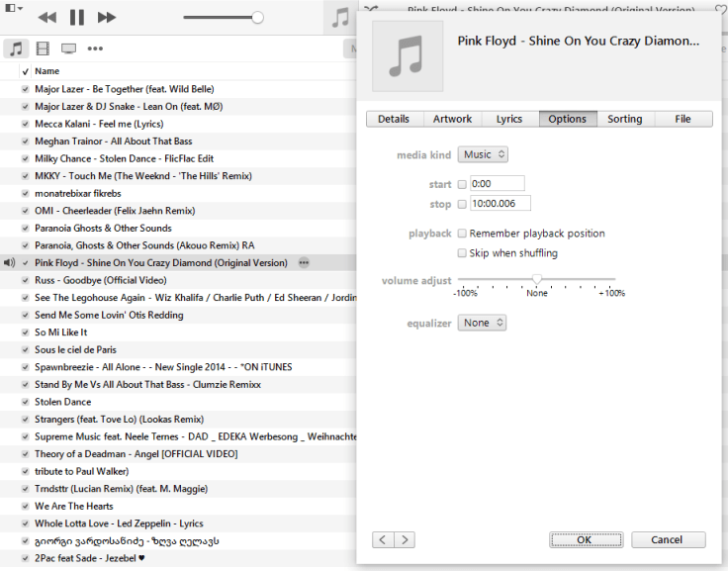728x571 pixels.
Task: Open the media kind dropdown
Action: 483,154
